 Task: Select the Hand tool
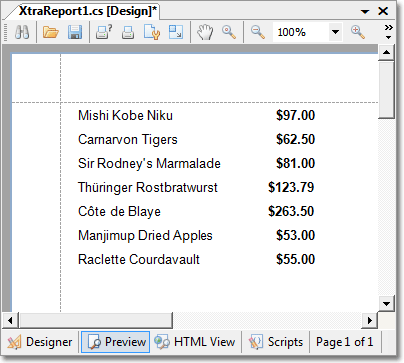[x=205, y=32]
